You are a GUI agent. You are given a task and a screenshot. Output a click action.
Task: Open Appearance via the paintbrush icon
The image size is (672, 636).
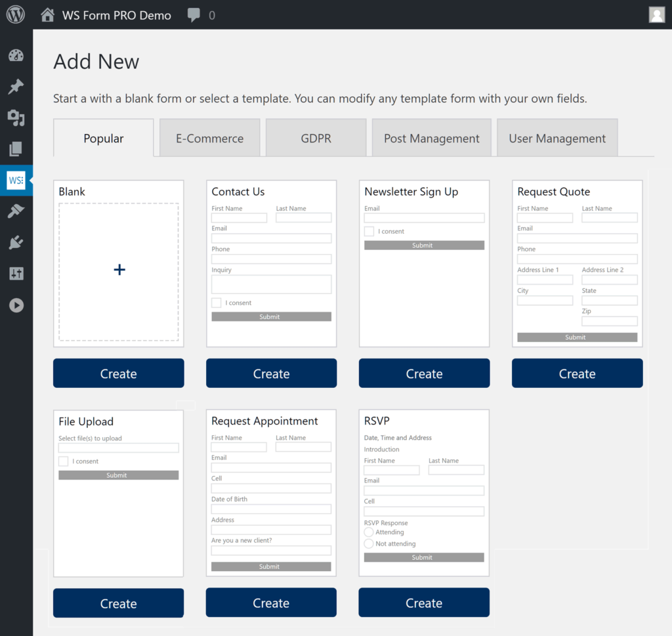[x=16, y=211]
